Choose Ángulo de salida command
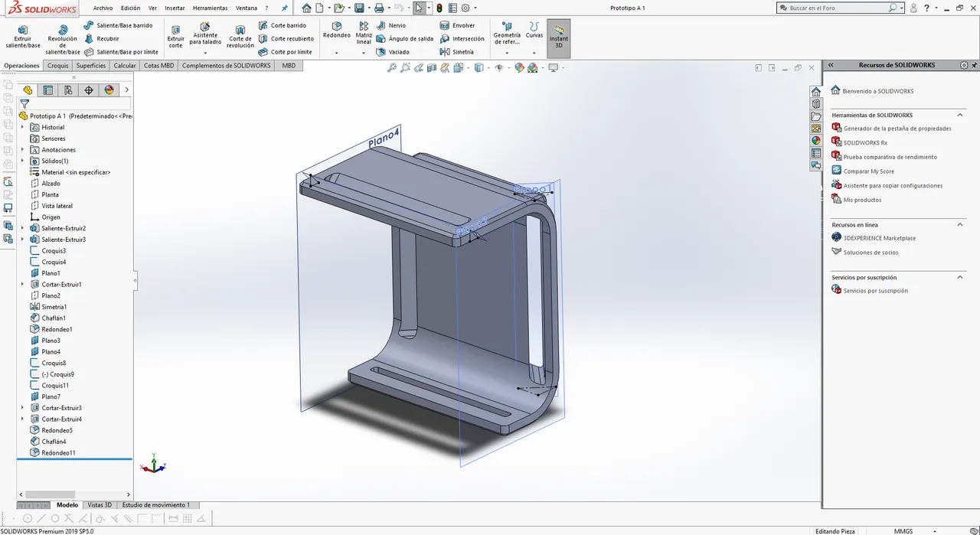980x535 pixels. click(x=404, y=38)
